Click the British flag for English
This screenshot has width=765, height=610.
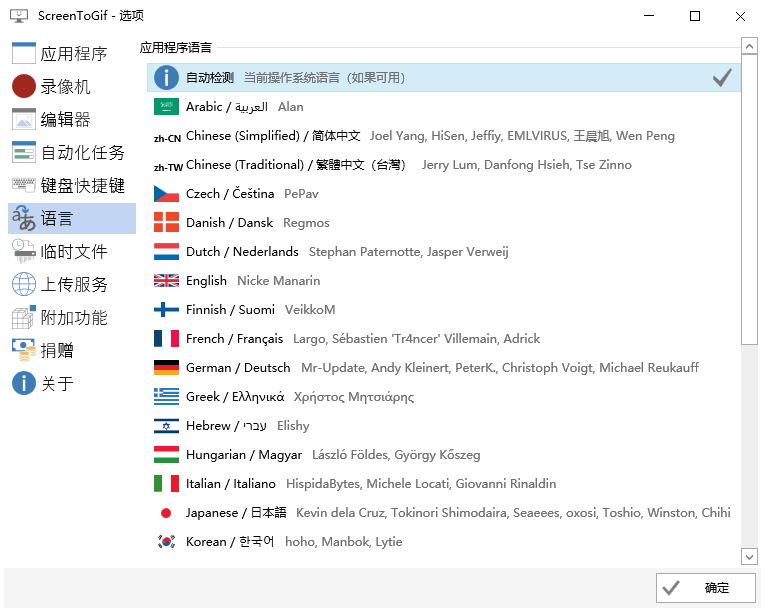point(166,281)
